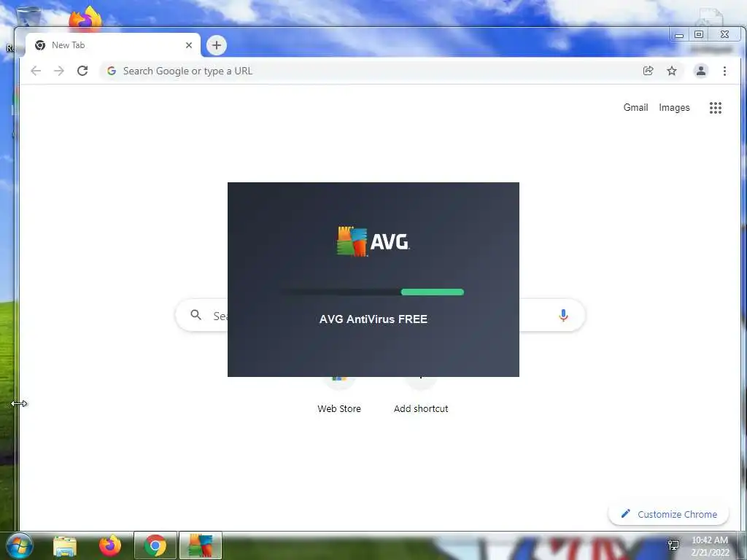Open Windows Explorer from the taskbar
This screenshot has width=747, height=560.
[65, 546]
